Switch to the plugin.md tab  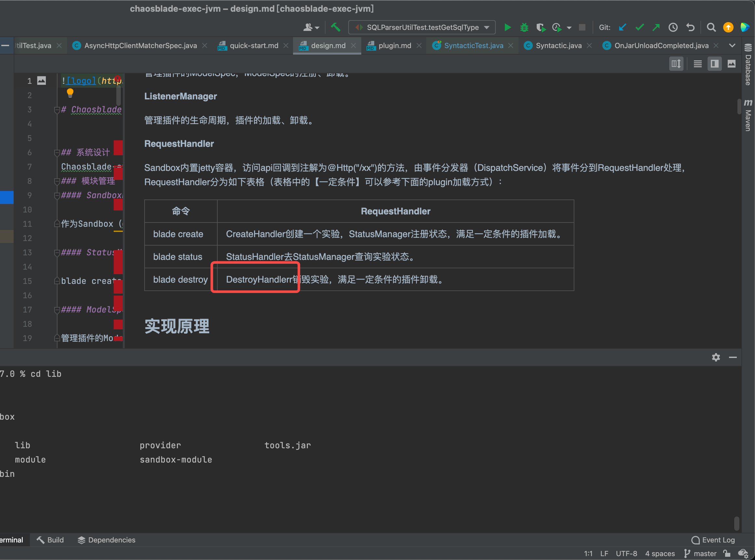395,46
